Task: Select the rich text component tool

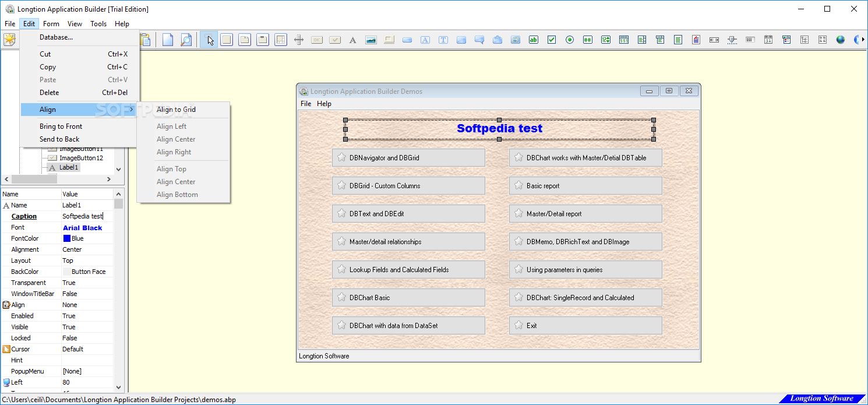Action: [x=696, y=40]
